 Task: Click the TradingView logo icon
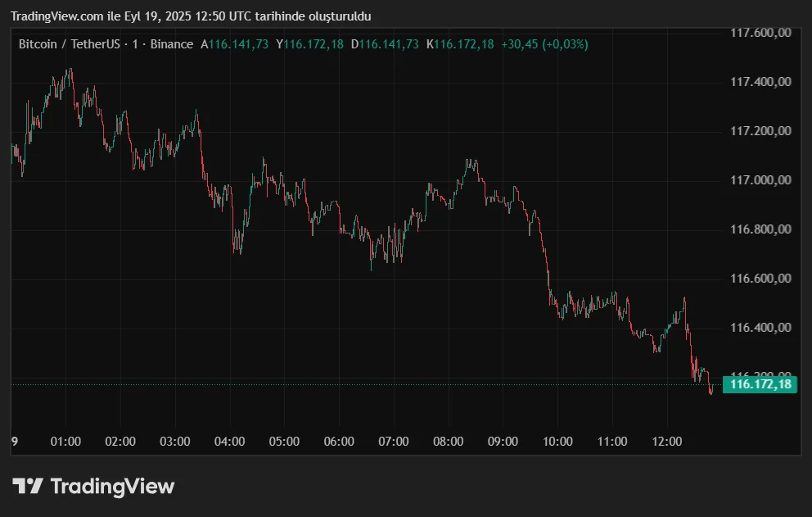click(28, 486)
